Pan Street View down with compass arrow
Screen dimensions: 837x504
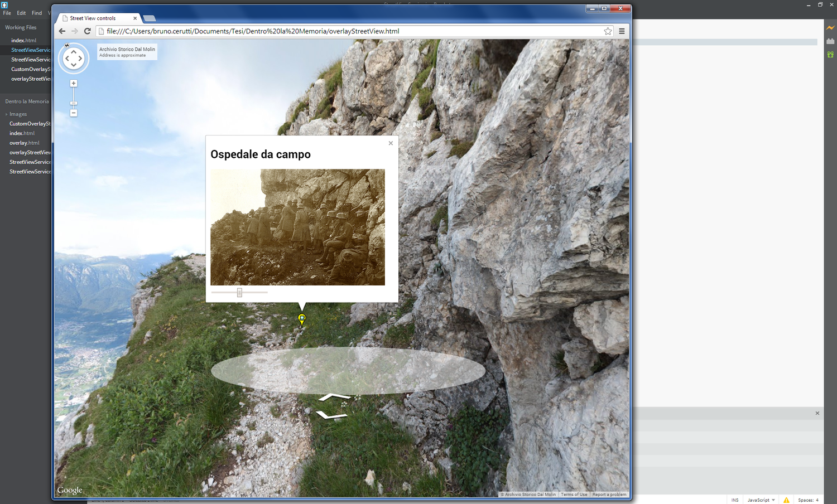(x=74, y=65)
